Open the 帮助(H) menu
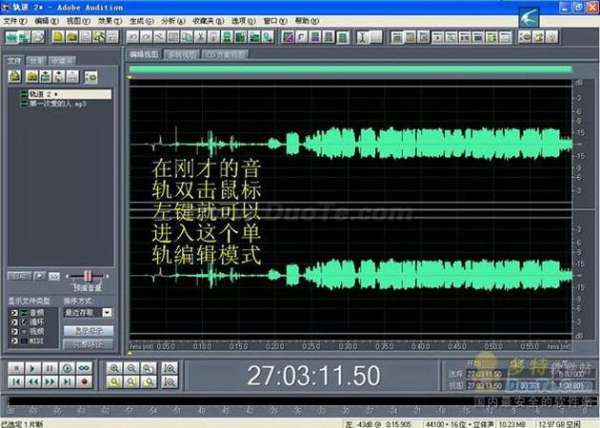This screenshot has width=600, height=428. [x=307, y=21]
